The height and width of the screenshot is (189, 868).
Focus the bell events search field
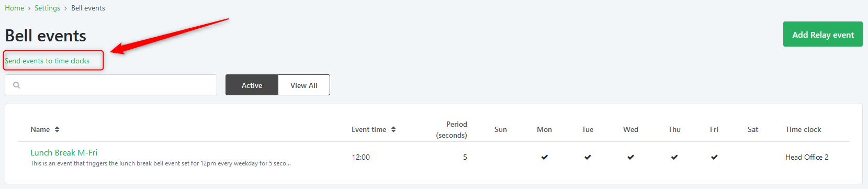111,85
